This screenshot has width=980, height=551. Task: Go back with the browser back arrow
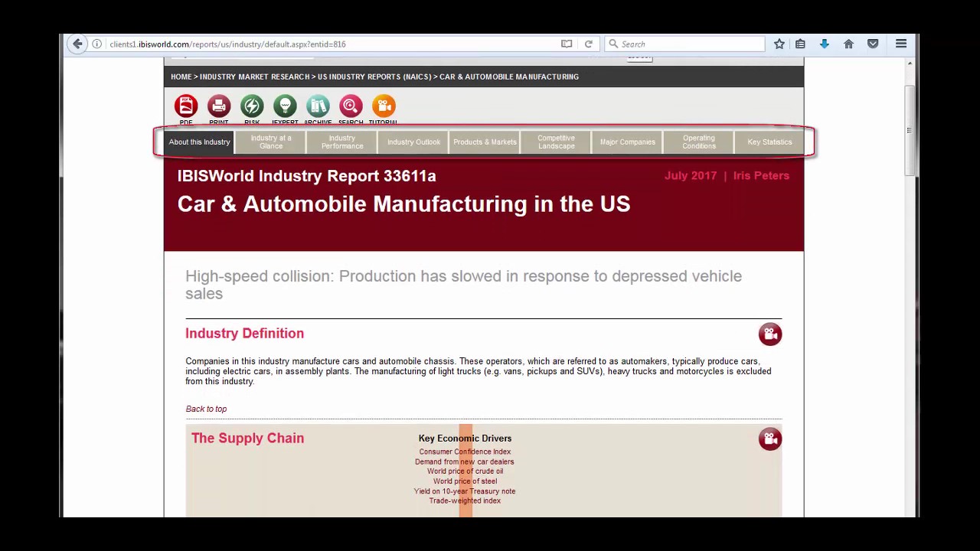pyautogui.click(x=77, y=44)
